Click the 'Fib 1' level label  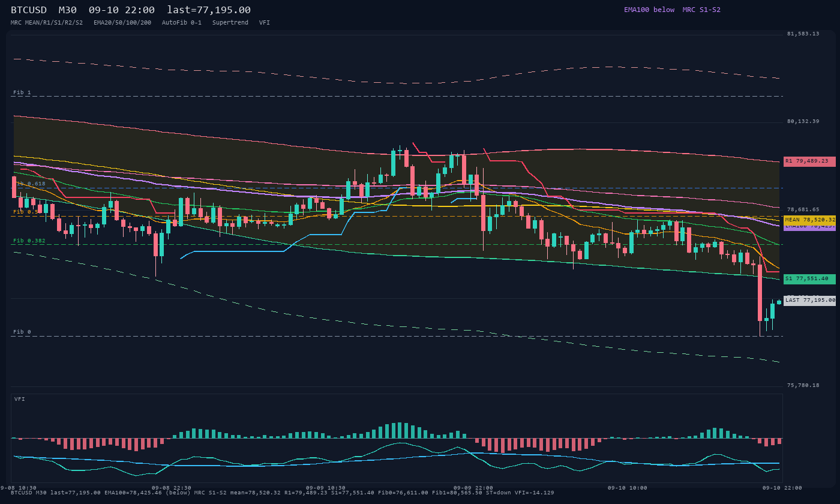22,92
